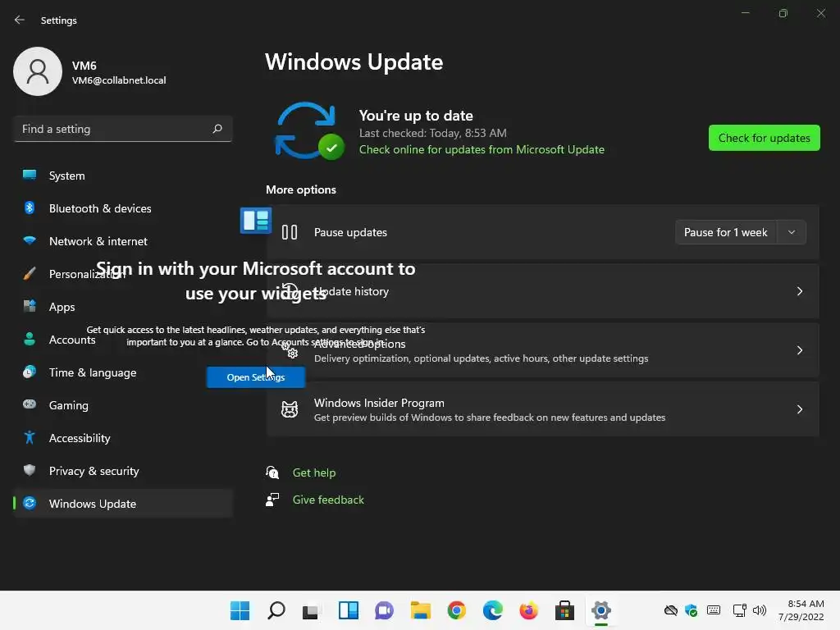
Task: Select Windows Update in sidebar
Action: (123, 504)
